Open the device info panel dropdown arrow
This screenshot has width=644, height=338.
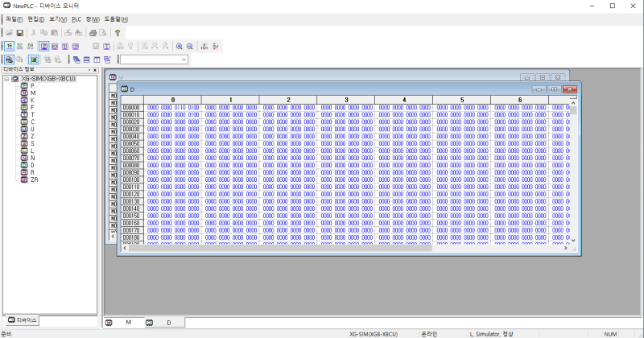89,70
